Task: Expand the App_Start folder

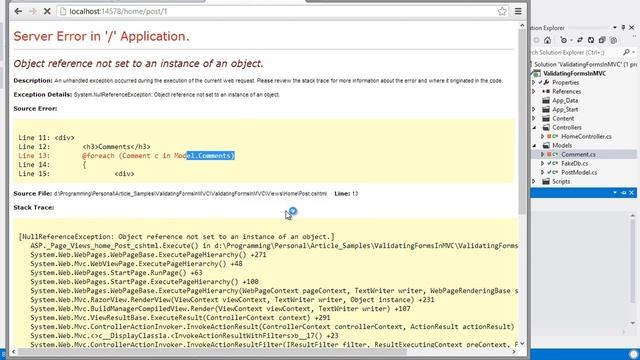Action: tap(533, 109)
